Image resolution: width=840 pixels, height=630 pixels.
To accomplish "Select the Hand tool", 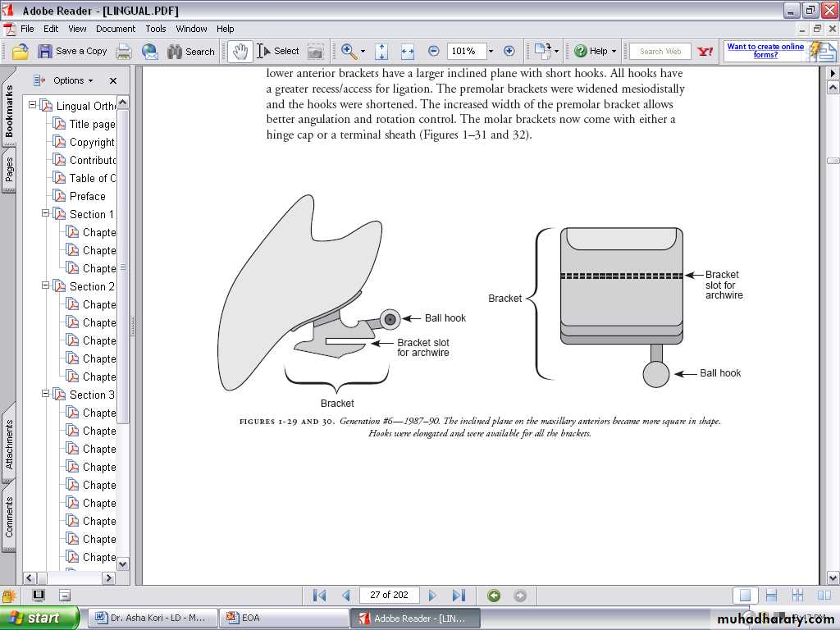I will pos(240,51).
